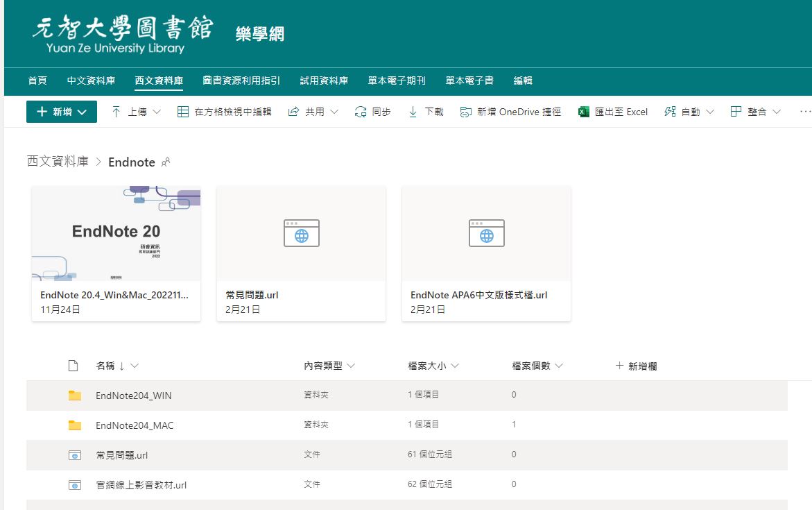Expand the 自動 dropdown chevron
This screenshot has width=812, height=510.
pos(710,112)
